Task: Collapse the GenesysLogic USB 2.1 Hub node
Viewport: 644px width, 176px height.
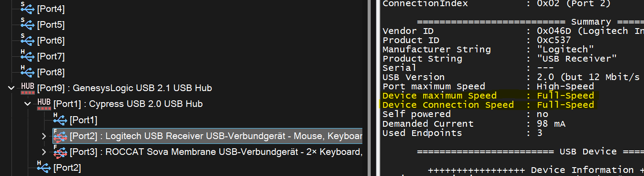Action: 11,88
